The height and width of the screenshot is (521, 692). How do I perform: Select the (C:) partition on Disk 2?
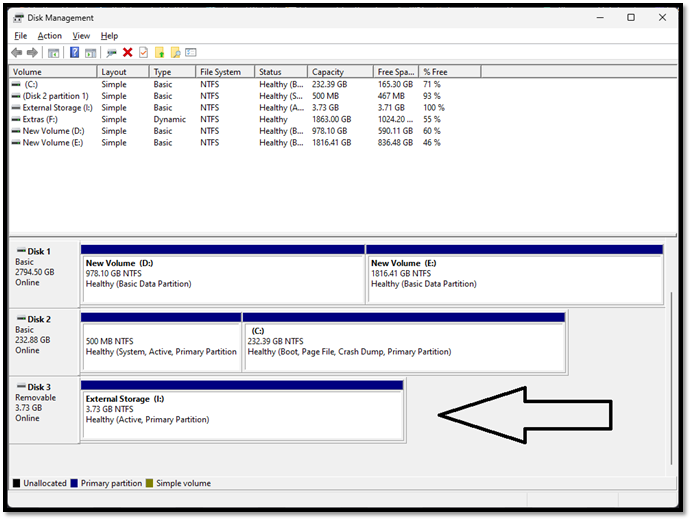tap(404, 345)
